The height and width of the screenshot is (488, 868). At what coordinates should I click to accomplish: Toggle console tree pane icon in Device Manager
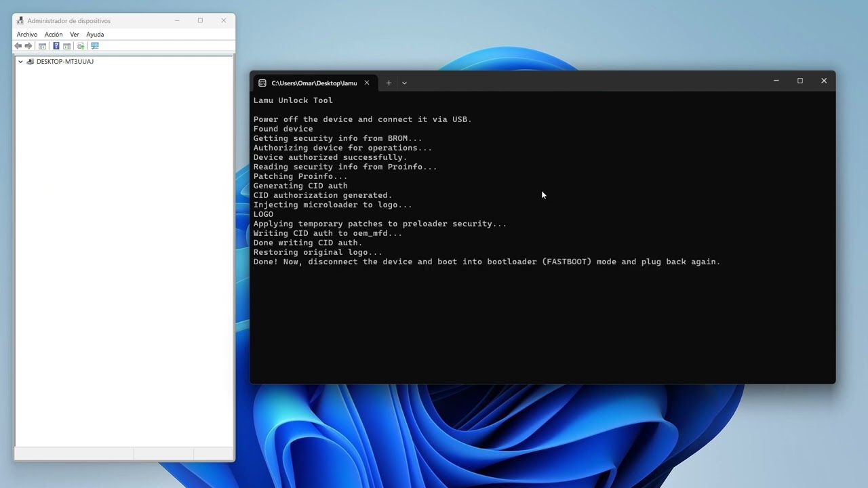pos(42,46)
